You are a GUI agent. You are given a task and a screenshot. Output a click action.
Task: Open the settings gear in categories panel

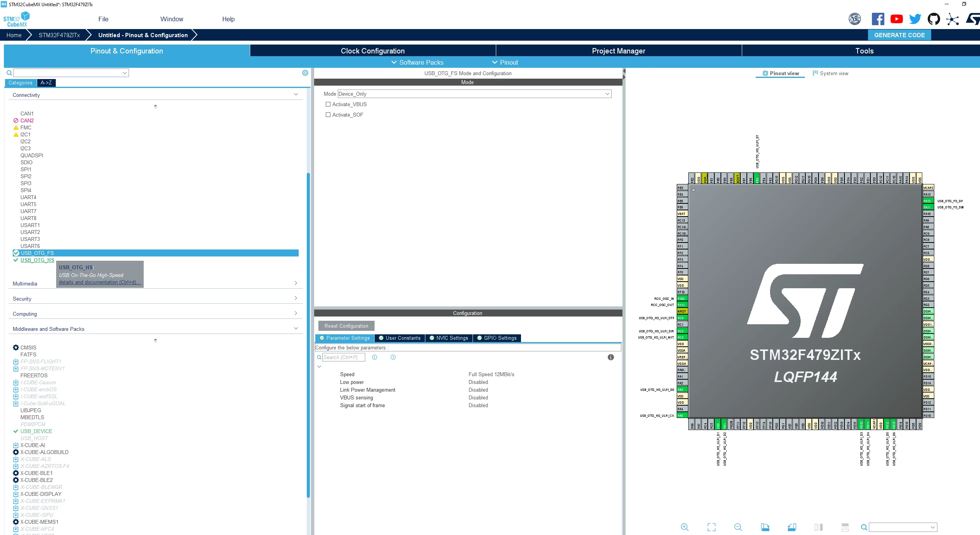(x=305, y=73)
